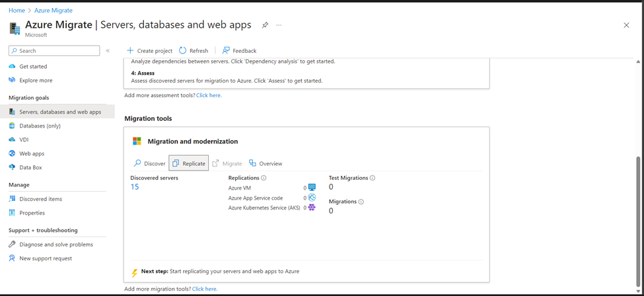Click the Migrations value 0
Viewport: 644px width, 296px height.
point(331,211)
